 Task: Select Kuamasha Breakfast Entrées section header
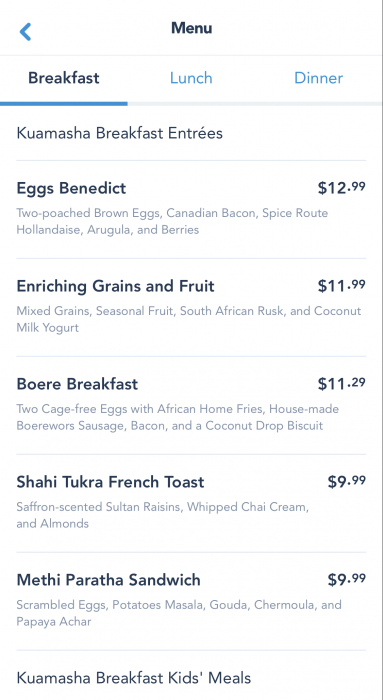(120, 133)
